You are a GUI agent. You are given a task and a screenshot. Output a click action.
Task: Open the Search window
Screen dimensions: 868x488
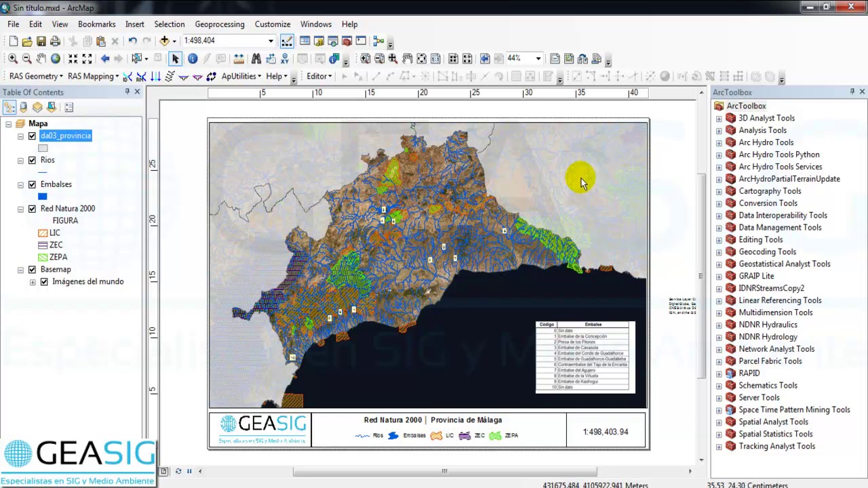tap(333, 41)
